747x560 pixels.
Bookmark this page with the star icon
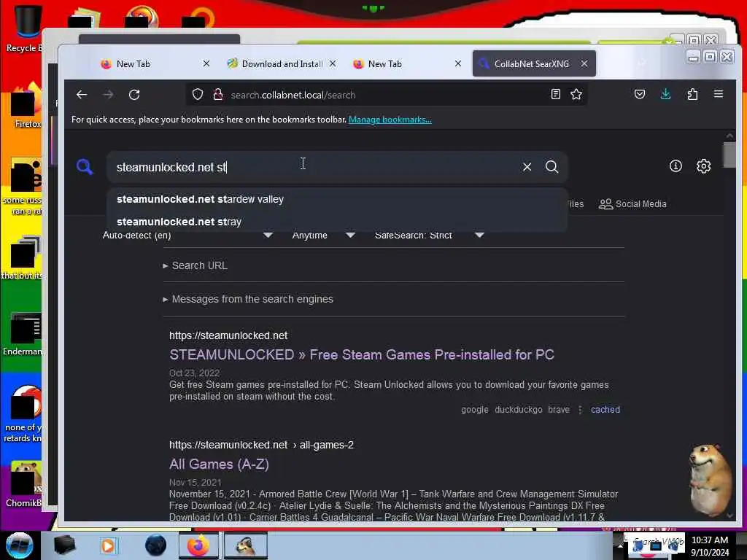(576, 94)
